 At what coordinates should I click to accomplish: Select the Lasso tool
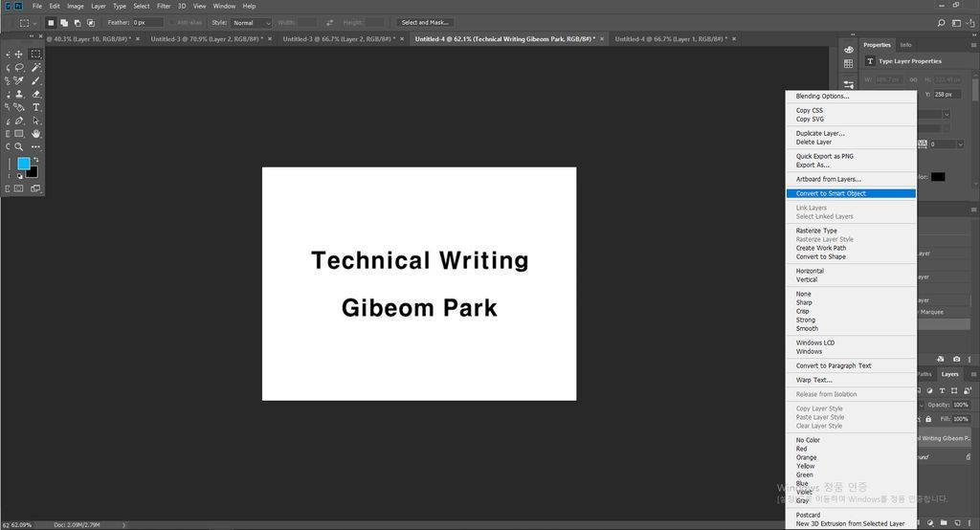(x=19, y=68)
